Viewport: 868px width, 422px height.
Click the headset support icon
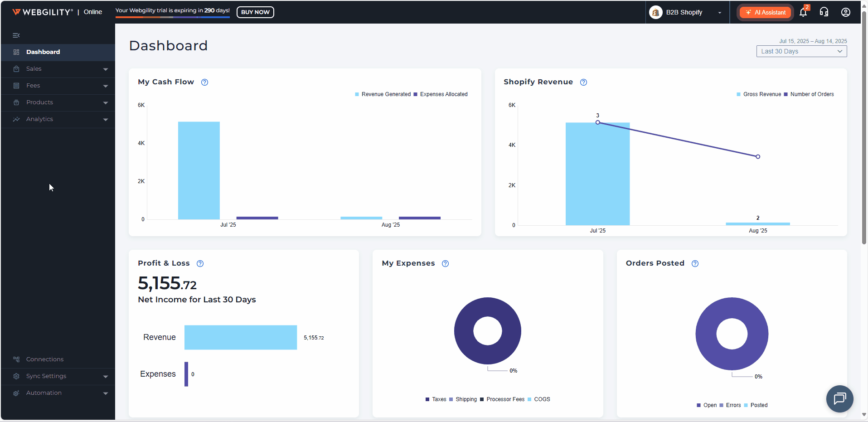824,12
